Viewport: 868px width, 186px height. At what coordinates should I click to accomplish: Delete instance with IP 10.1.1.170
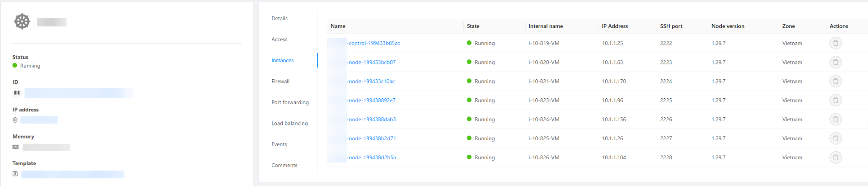(x=835, y=81)
